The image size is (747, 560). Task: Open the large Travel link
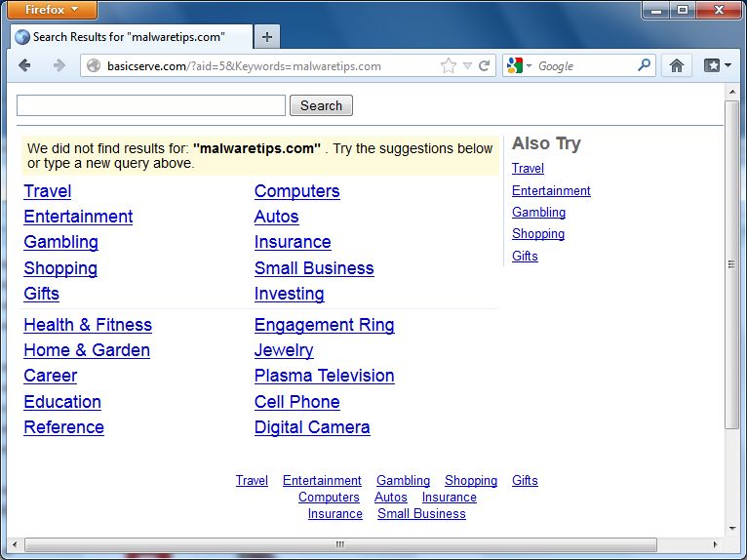[48, 191]
